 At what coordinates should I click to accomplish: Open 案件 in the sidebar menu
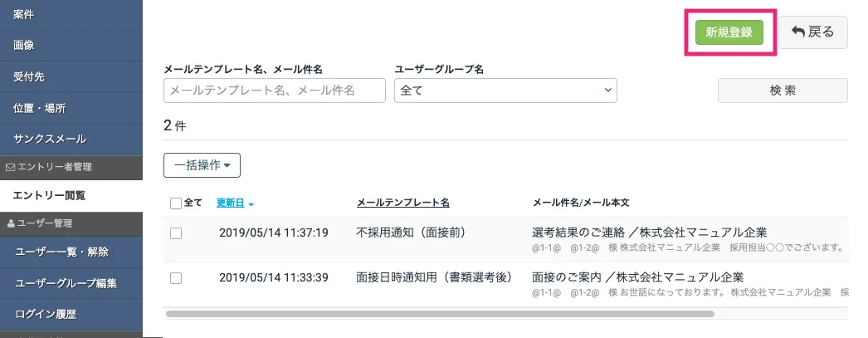pyautogui.click(x=24, y=14)
